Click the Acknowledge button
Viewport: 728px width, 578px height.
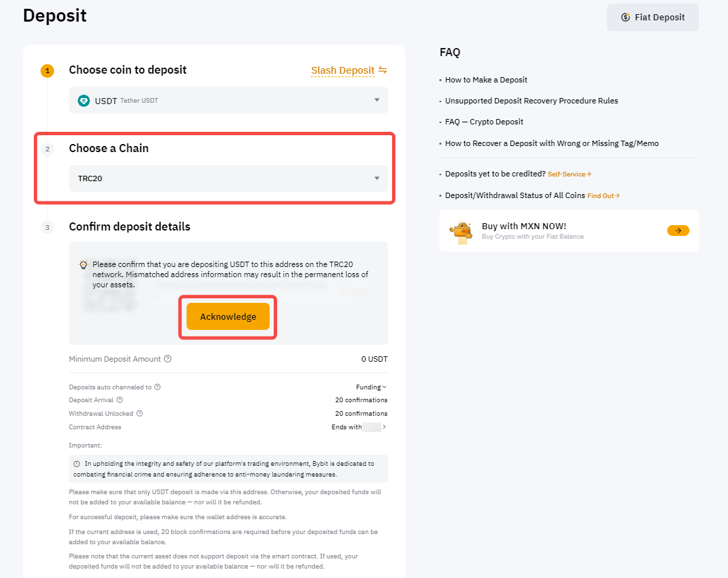pos(228,316)
